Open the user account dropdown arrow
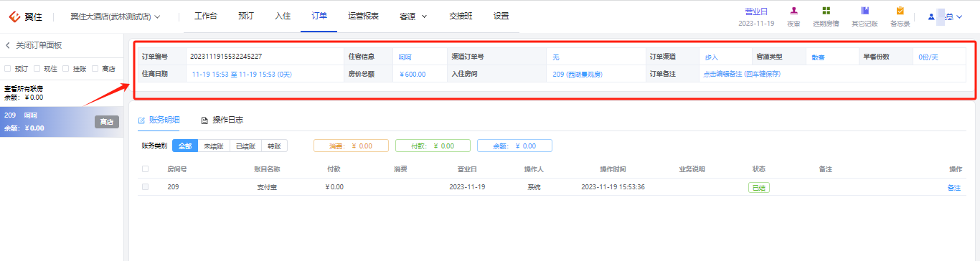 (959, 16)
